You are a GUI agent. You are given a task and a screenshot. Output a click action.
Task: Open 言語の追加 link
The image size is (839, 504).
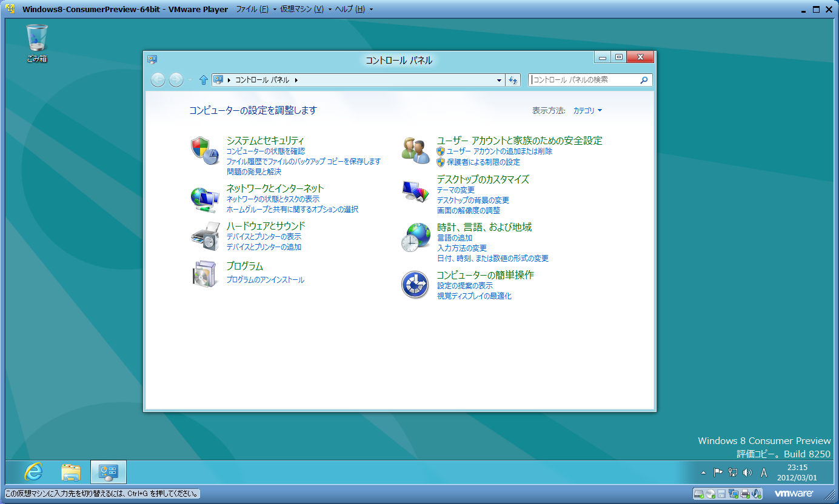click(x=455, y=238)
